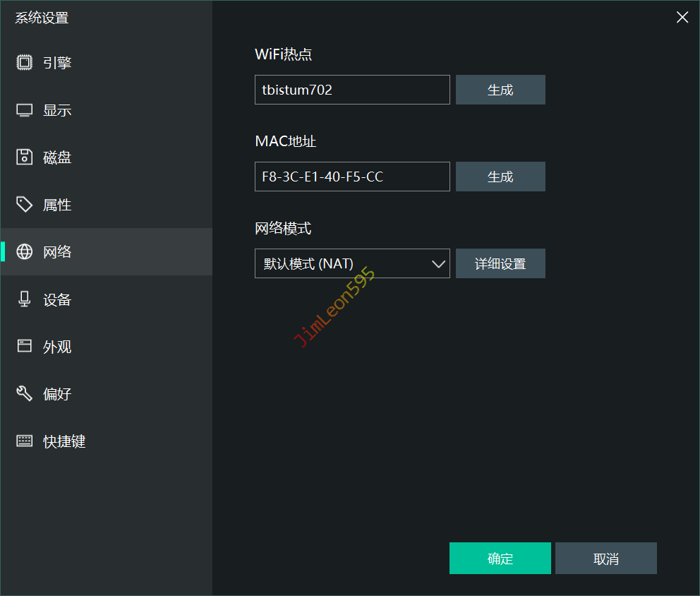
Task: Generate a new WiFi热点 name
Action: (x=500, y=90)
